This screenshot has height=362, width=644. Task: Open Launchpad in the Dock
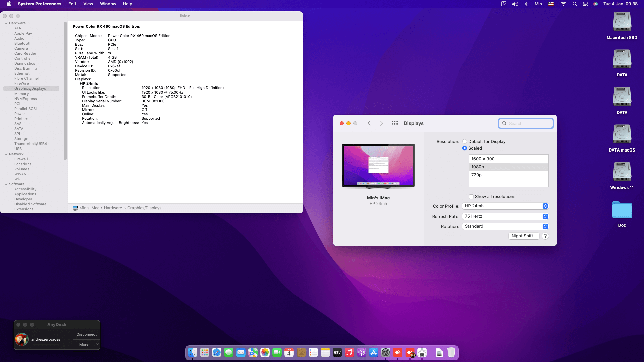point(205,352)
